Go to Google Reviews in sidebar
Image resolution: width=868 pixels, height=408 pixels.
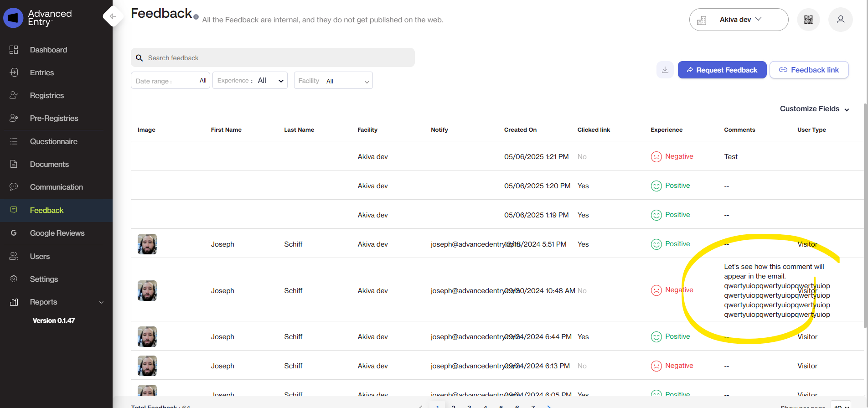[57, 233]
